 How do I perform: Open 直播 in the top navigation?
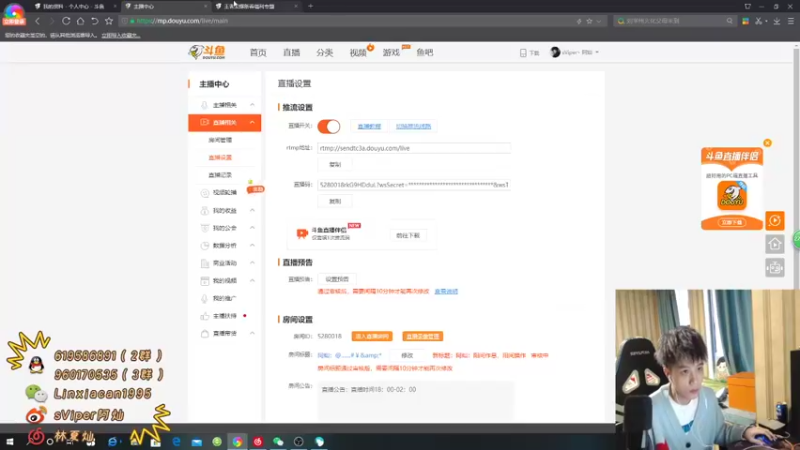coord(291,53)
